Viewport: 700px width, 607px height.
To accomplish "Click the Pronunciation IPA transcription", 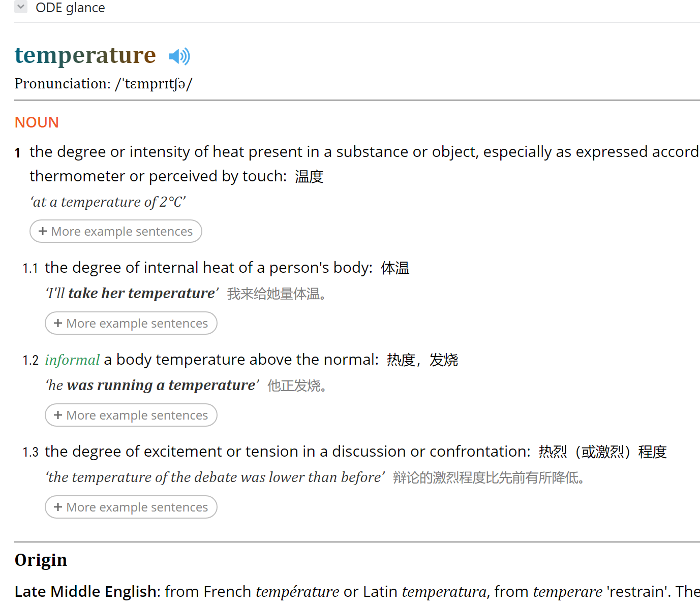I will (x=154, y=84).
